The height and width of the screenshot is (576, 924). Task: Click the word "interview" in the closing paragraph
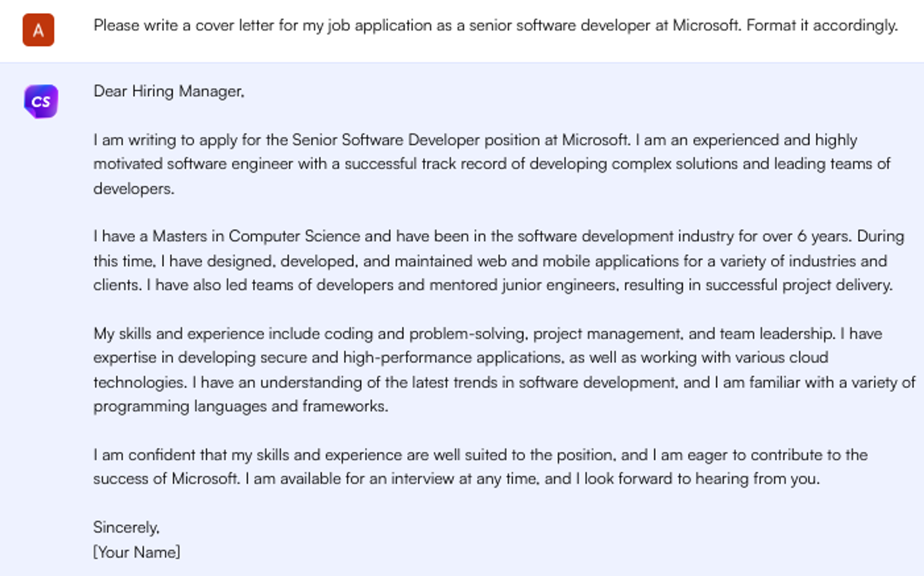coord(422,479)
